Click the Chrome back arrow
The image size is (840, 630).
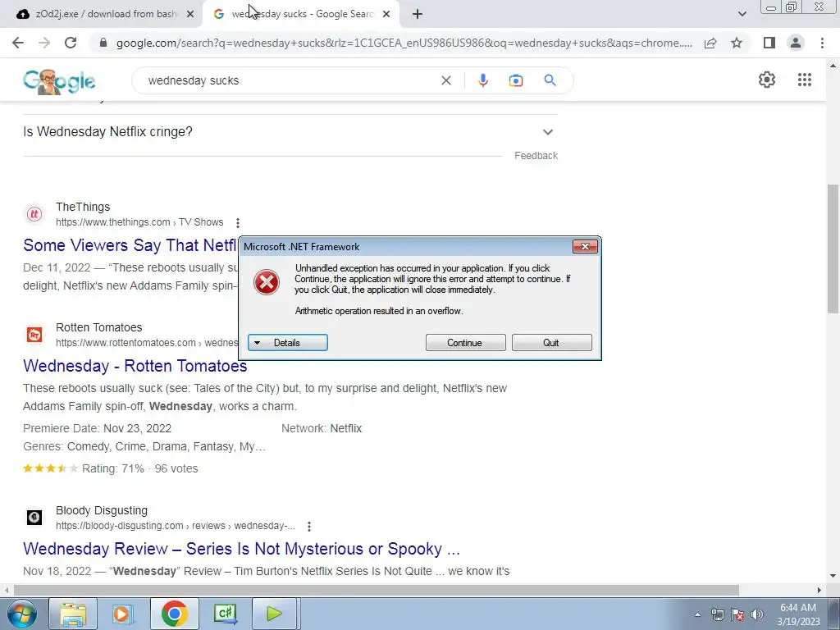pyautogui.click(x=18, y=43)
